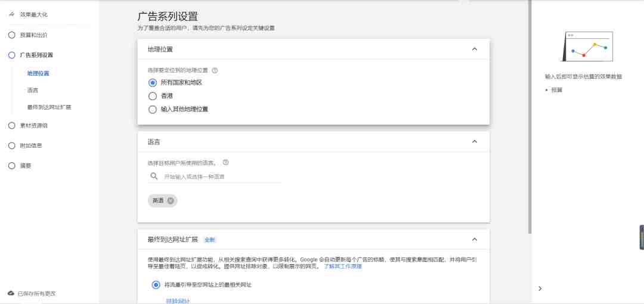Open the help icon beside 选择要定位到的地理位置
Viewport: 644px width, 304px height.
point(215,70)
